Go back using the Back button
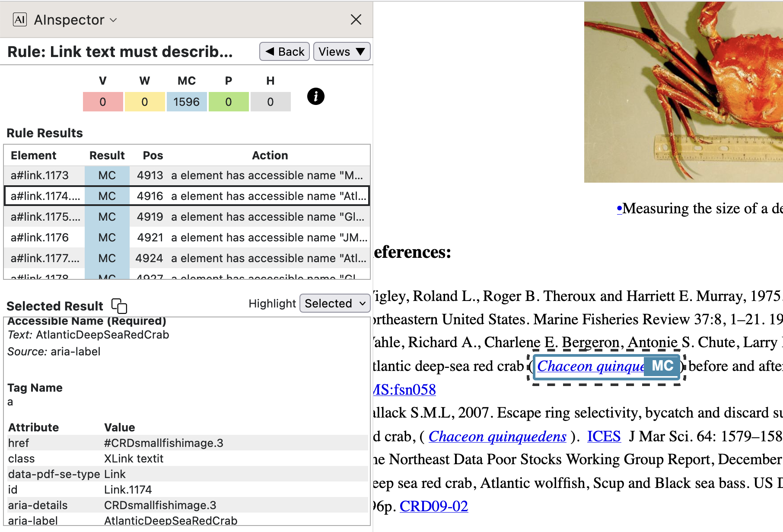 click(284, 52)
